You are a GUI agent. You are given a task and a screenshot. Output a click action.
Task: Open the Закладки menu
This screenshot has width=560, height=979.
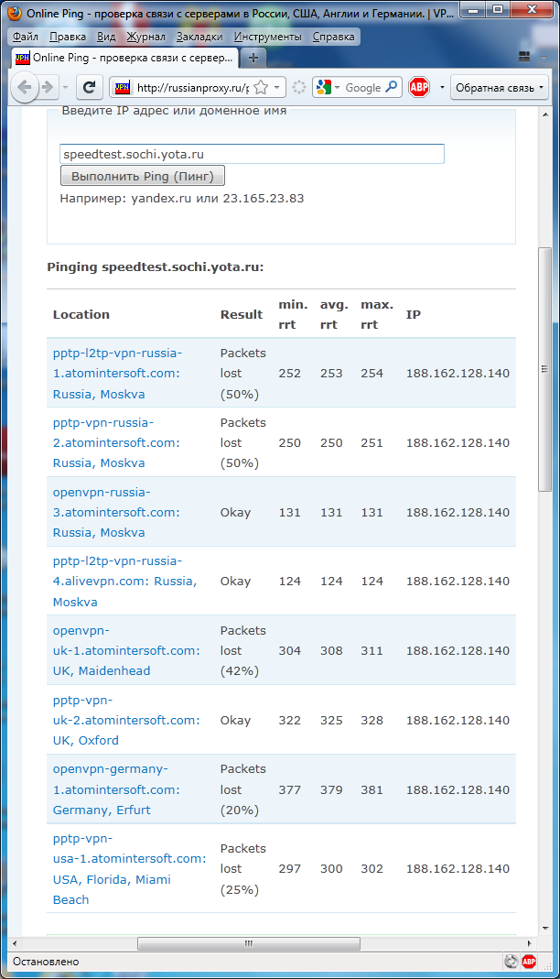point(199,37)
